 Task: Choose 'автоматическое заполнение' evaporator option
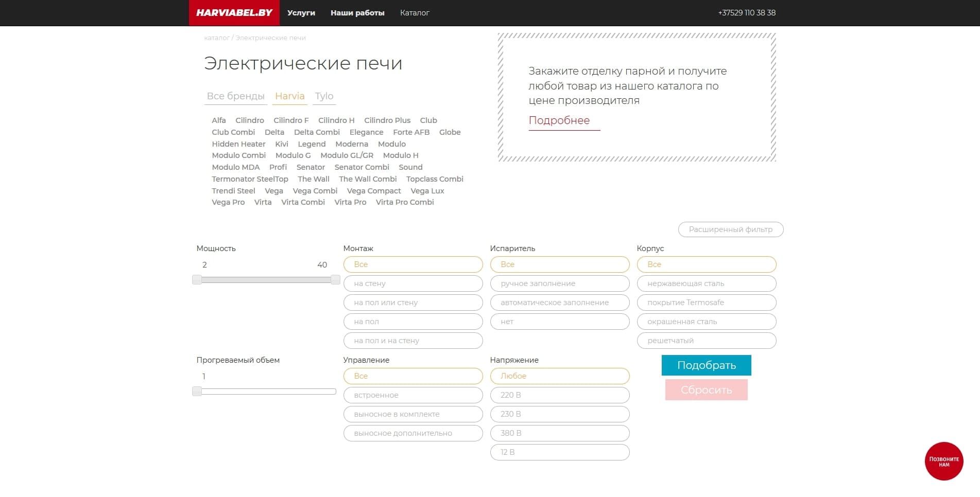pos(560,303)
